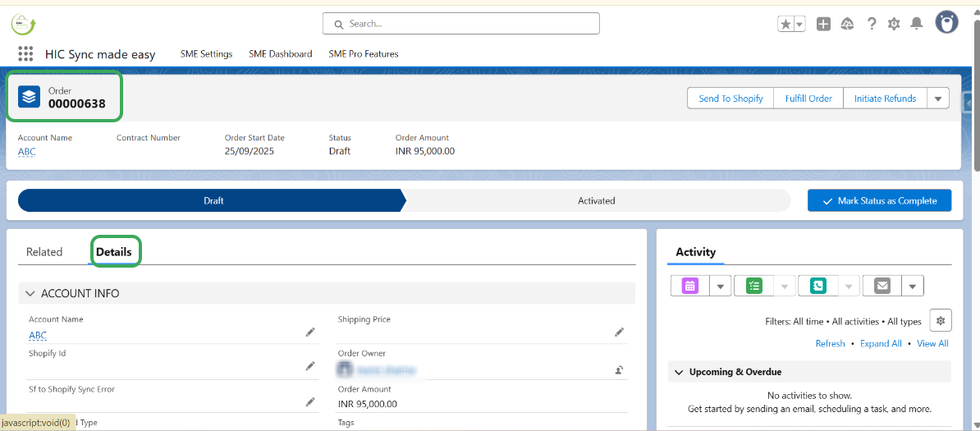Open the Help question mark icon
Screen dimensions: 980x431
[872, 24]
